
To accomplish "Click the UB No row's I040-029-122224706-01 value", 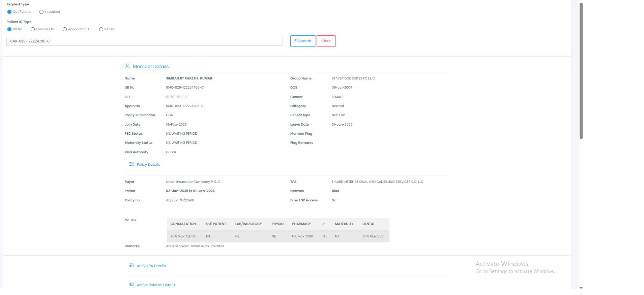I will [185, 88].
